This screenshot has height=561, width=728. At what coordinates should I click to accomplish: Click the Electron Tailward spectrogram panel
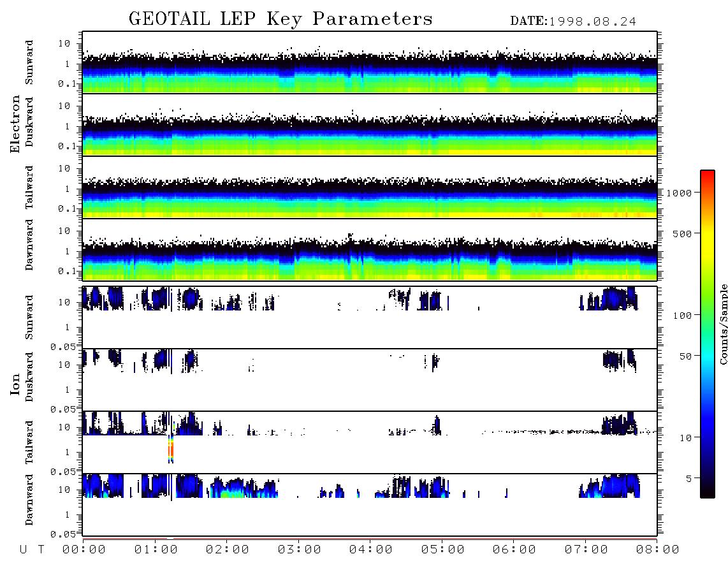coord(370,187)
